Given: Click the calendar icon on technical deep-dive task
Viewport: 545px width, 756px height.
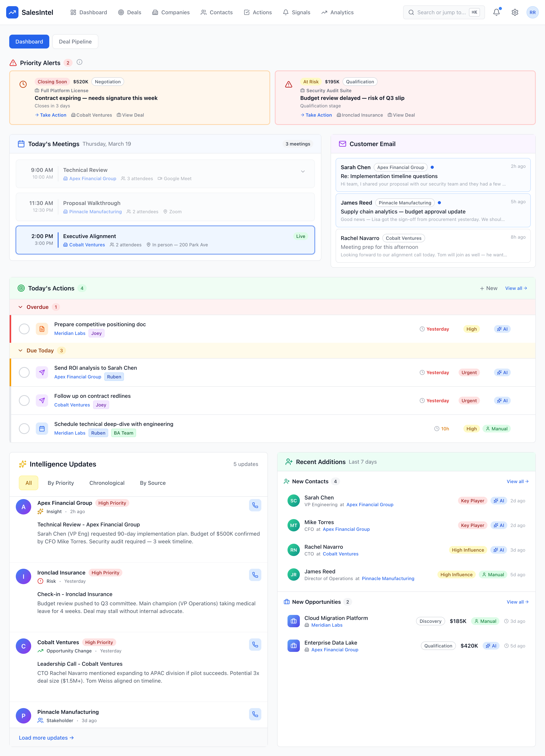Looking at the screenshot, I should (x=42, y=428).
